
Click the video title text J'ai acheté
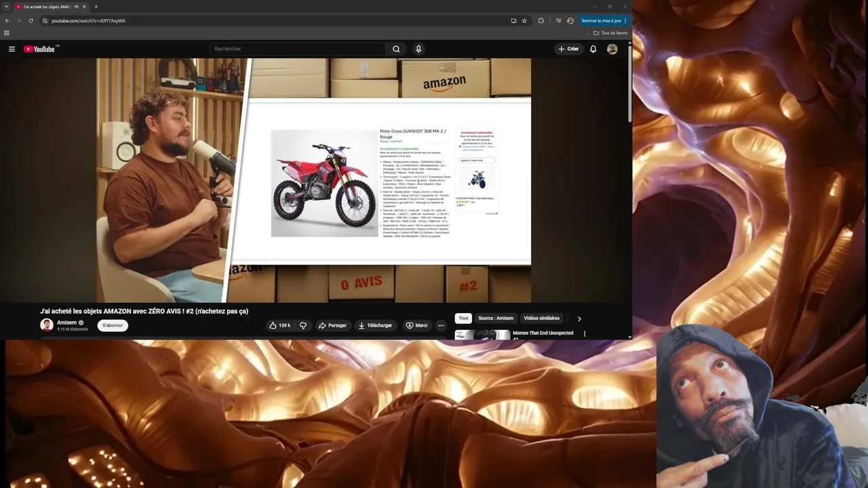pyautogui.click(x=144, y=311)
